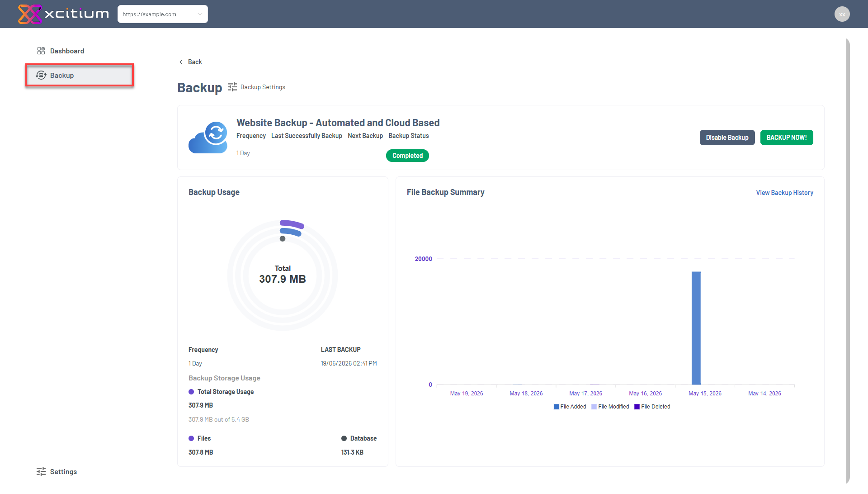Click the Backup Settings sliders icon

click(232, 87)
